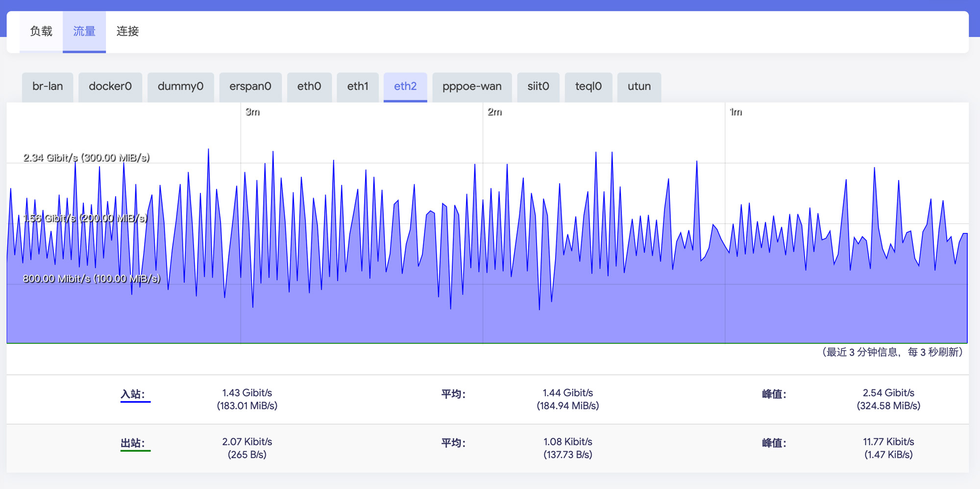The width and height of the screenshot is (980, 489).
Task: Switch to dummy0 interface tab
Action: (x=180, y=86)
